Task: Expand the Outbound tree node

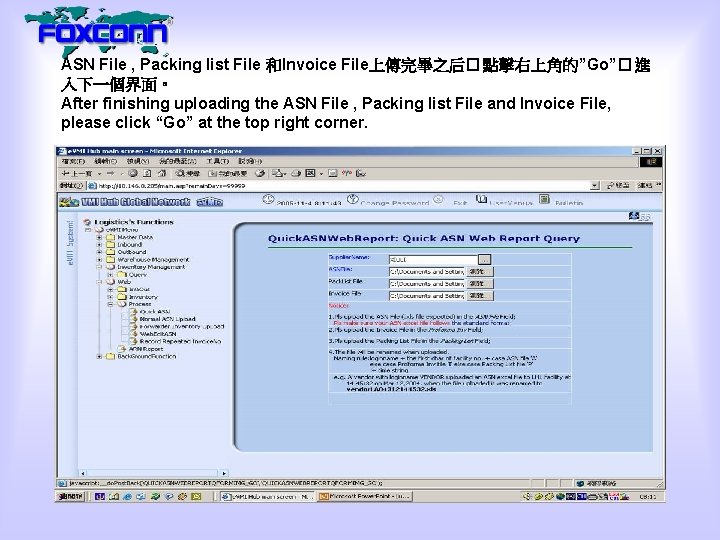Action: [99, 252]
